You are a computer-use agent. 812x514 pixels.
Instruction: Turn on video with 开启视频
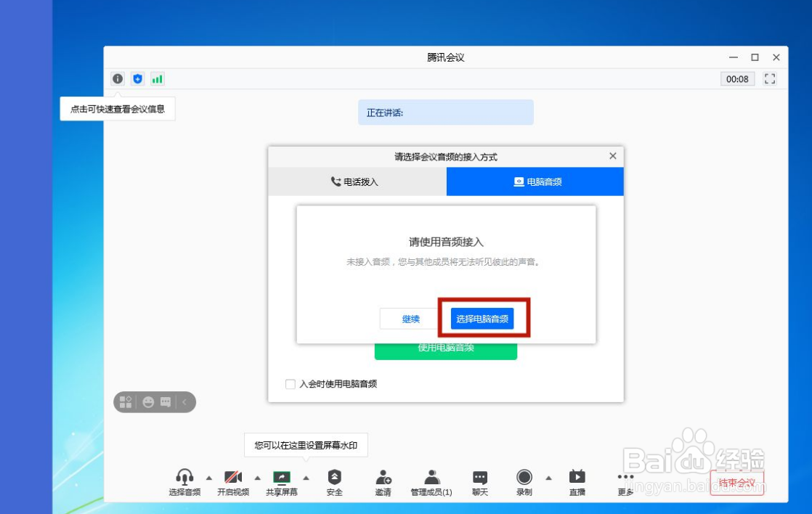233,482
